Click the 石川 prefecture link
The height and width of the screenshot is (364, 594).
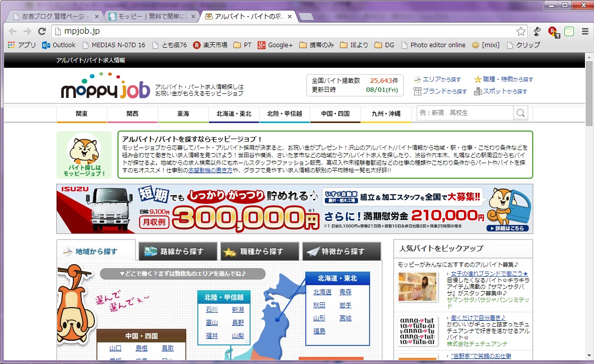[212, 310]
